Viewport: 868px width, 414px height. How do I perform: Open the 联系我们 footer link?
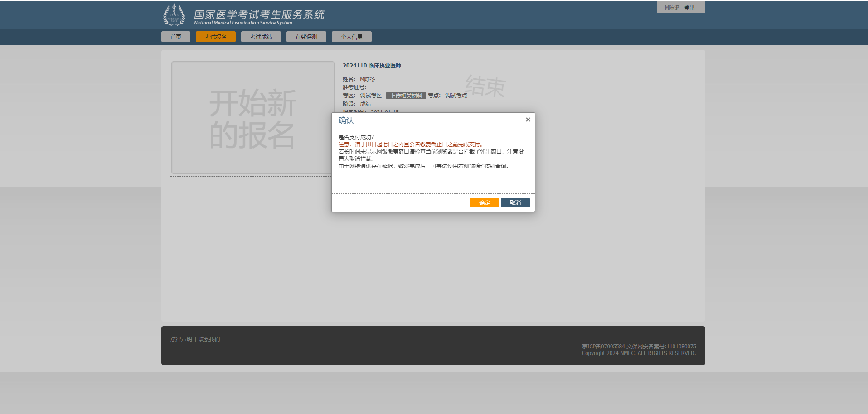(209, 339)
